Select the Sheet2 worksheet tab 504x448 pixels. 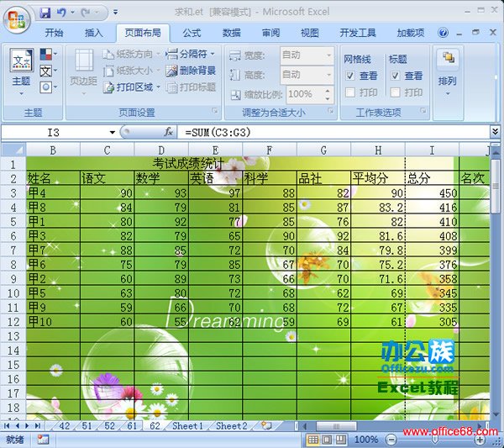232,426
